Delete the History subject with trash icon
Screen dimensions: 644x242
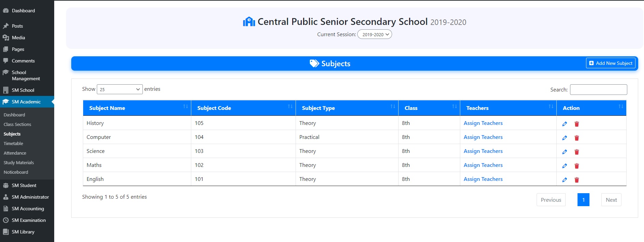coord(576,124)
